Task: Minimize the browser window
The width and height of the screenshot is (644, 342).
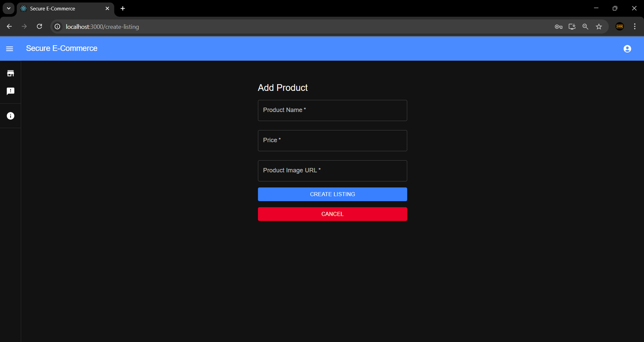Action: (x=596, y=8)
